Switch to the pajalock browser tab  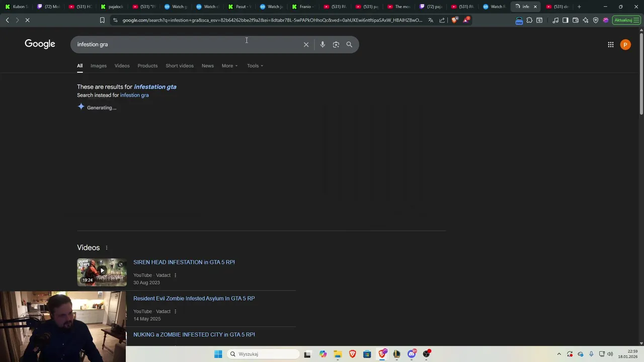pos(112,7)
